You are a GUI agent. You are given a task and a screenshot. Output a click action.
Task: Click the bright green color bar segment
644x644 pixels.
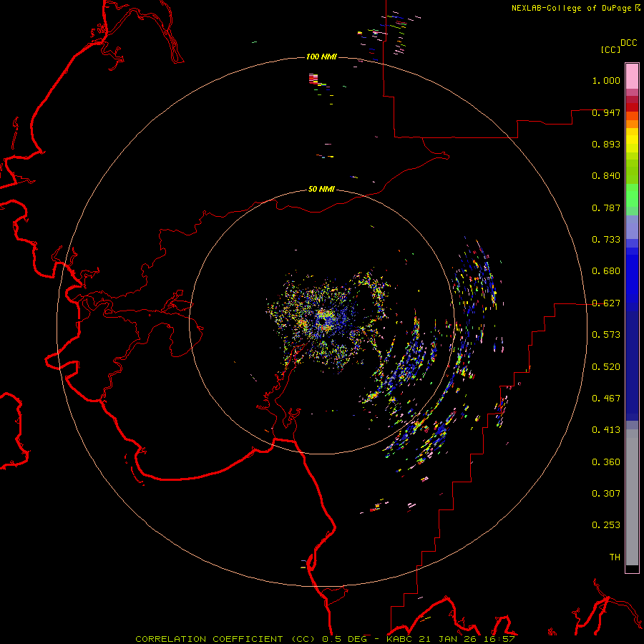point(632,195)
